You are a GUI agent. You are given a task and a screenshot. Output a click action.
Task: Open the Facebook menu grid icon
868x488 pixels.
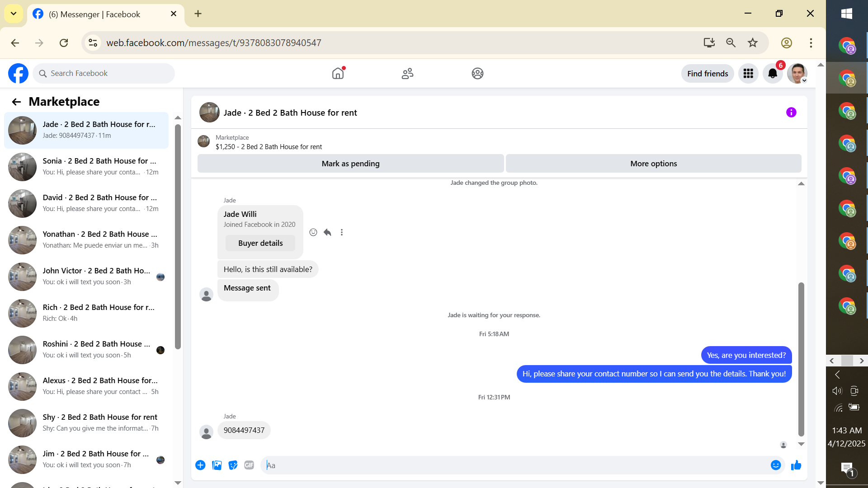pyautogui.click(x=748, y=73)
